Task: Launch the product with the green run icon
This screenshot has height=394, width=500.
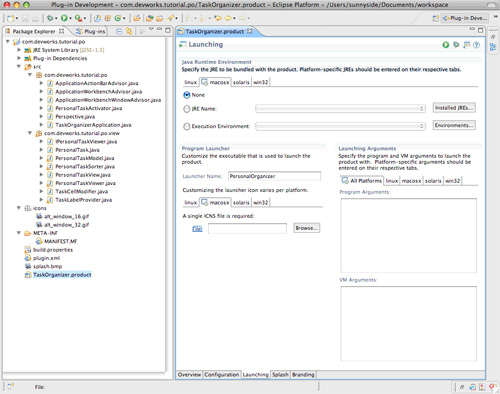Action: click(446, 45)
